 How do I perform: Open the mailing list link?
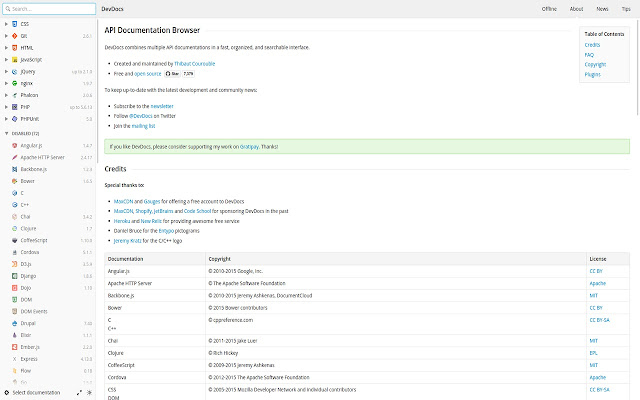[143, 126]
